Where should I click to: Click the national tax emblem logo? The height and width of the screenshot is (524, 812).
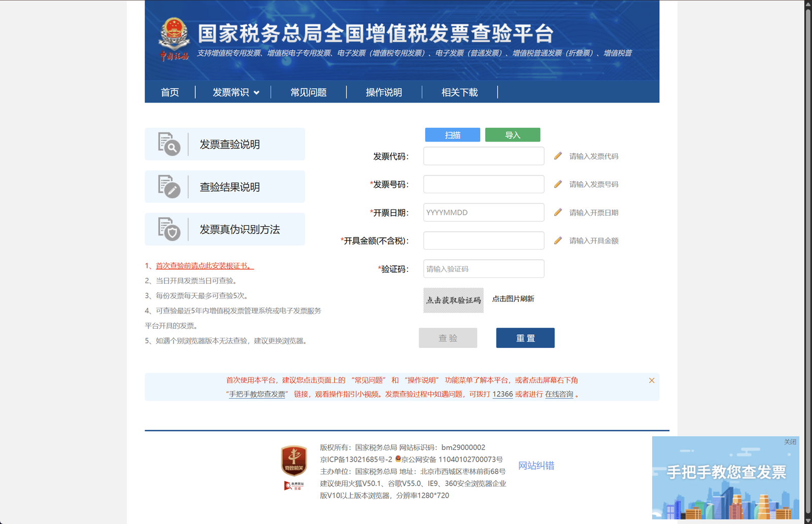174,40
